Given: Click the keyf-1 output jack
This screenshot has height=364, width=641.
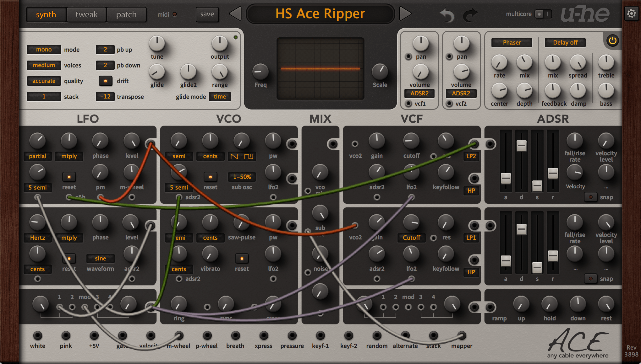Looking at the screenshot, I should (320, 335).
